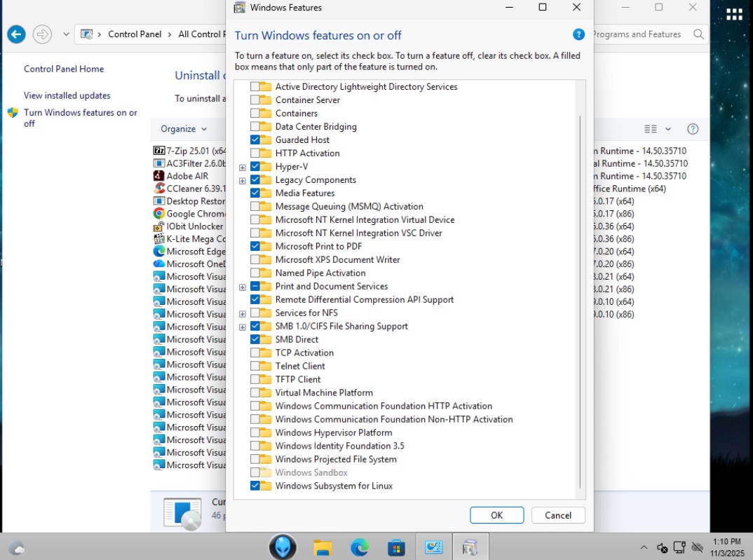Open Microsoft Store from the taskbar

click(396, 547)
